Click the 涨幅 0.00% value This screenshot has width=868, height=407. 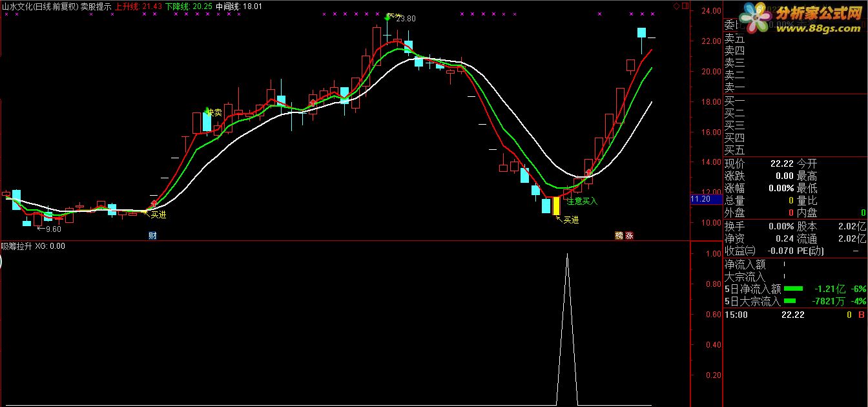pos(781,188)
